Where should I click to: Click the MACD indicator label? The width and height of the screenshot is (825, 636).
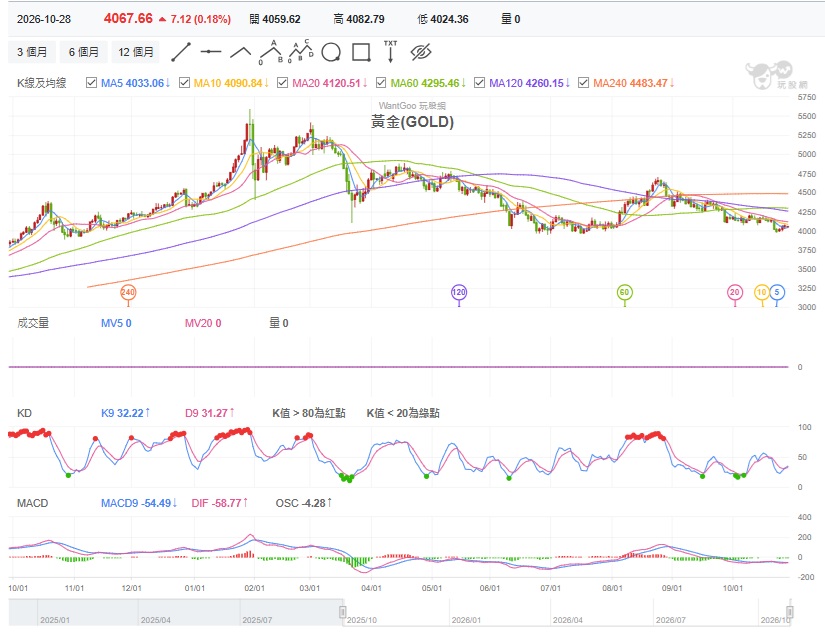click(33, 503)
